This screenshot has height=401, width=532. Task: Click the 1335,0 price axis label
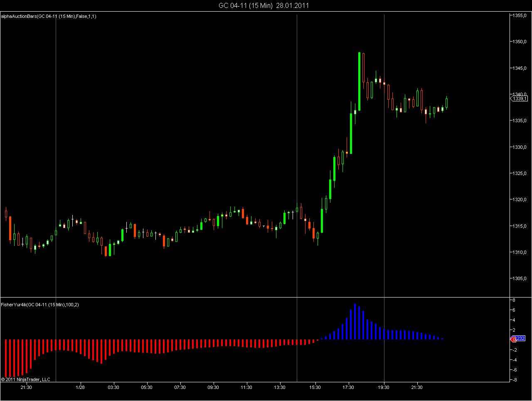520,121
